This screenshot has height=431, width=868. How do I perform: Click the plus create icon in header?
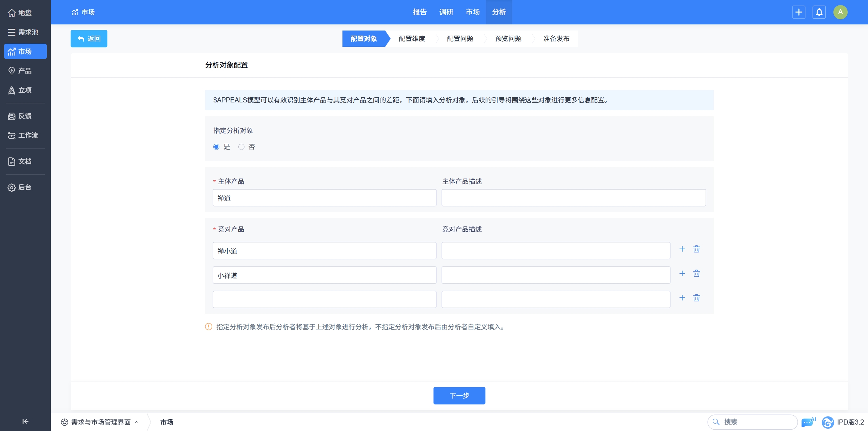click(x=798, y=12)
